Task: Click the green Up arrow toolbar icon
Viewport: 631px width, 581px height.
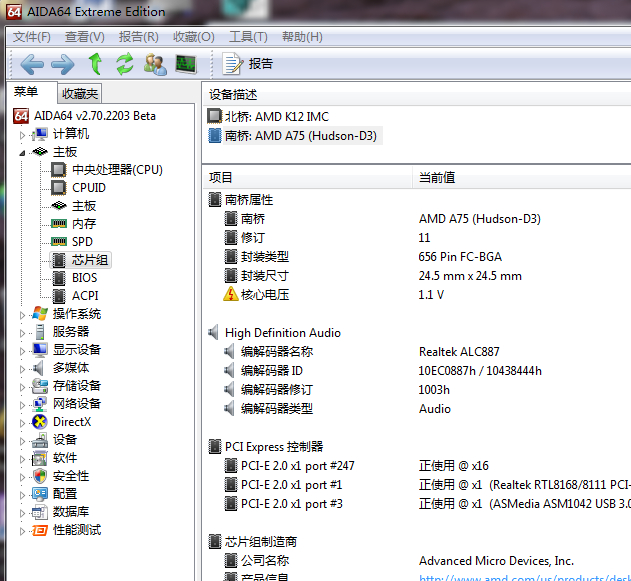Action: tap(95, 64)
